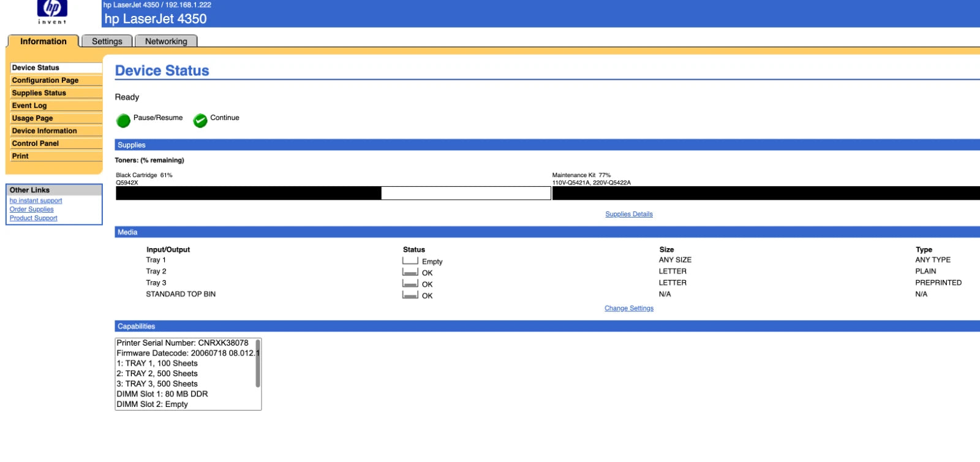
Task: Click the Input/Output column header
Action: 168,250
